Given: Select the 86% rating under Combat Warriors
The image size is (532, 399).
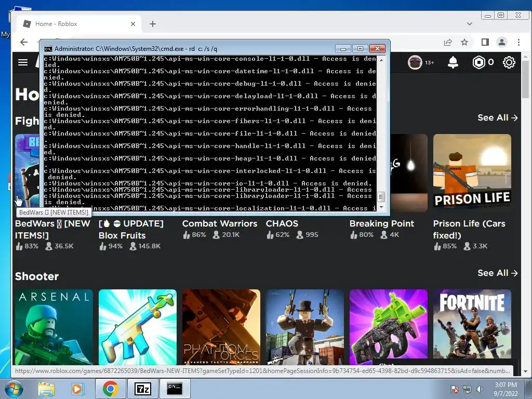Looking at the screenshot, I should (x=199, y=235).
